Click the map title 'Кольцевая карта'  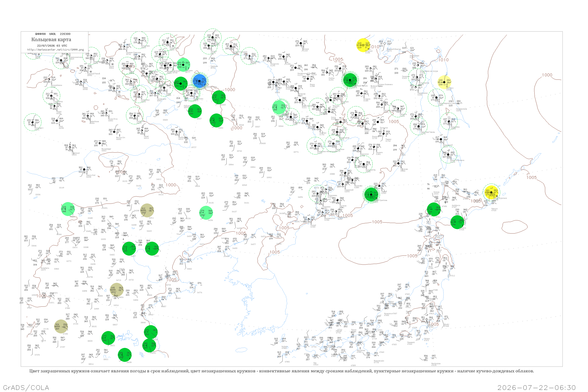coord(51,40)
